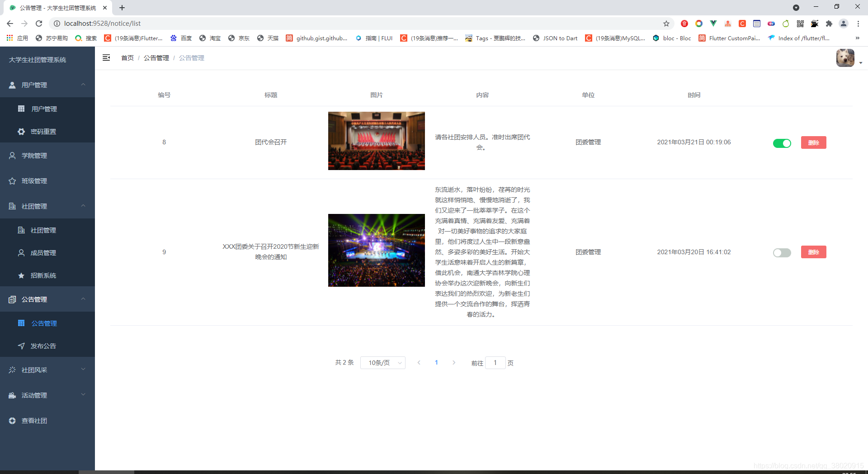Enable the switch for notice 9
This screenshot has width=868, height=474.
click(782, 253)
